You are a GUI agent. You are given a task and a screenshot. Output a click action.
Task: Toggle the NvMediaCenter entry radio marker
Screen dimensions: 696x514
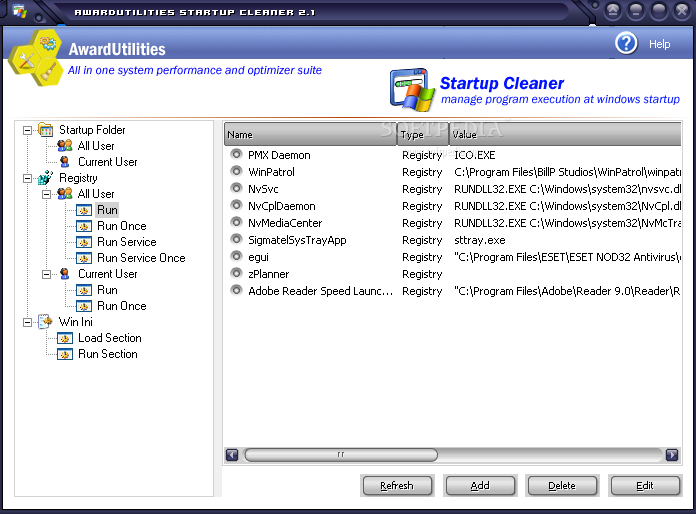pyautogui.click(x=236, y=222)
